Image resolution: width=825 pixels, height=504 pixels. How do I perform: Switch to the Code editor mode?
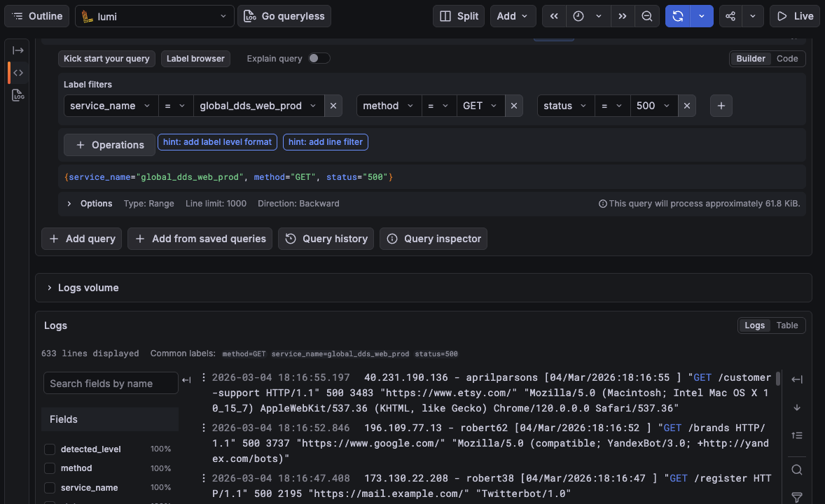tap(787, 59)
